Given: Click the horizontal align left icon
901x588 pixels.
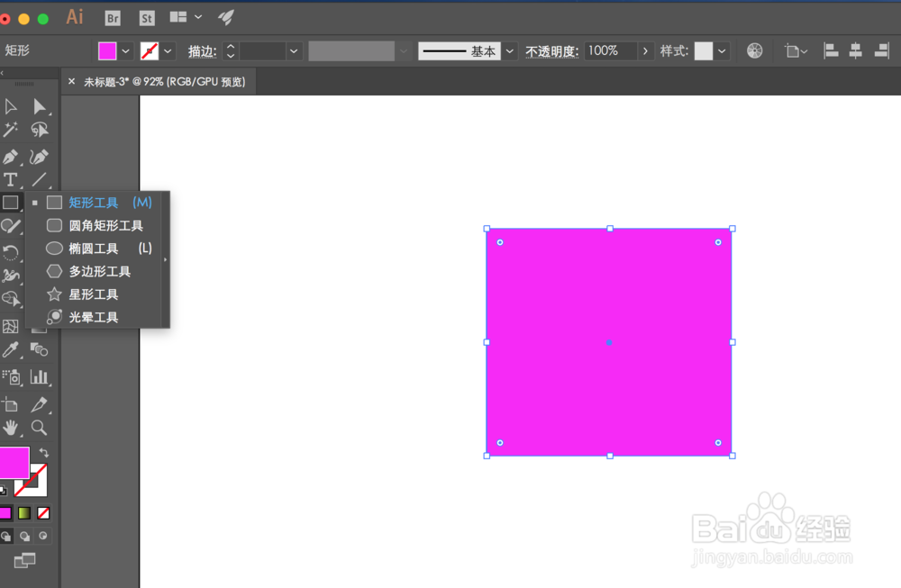Looking at the screenshot, I should tap(831, 50).
